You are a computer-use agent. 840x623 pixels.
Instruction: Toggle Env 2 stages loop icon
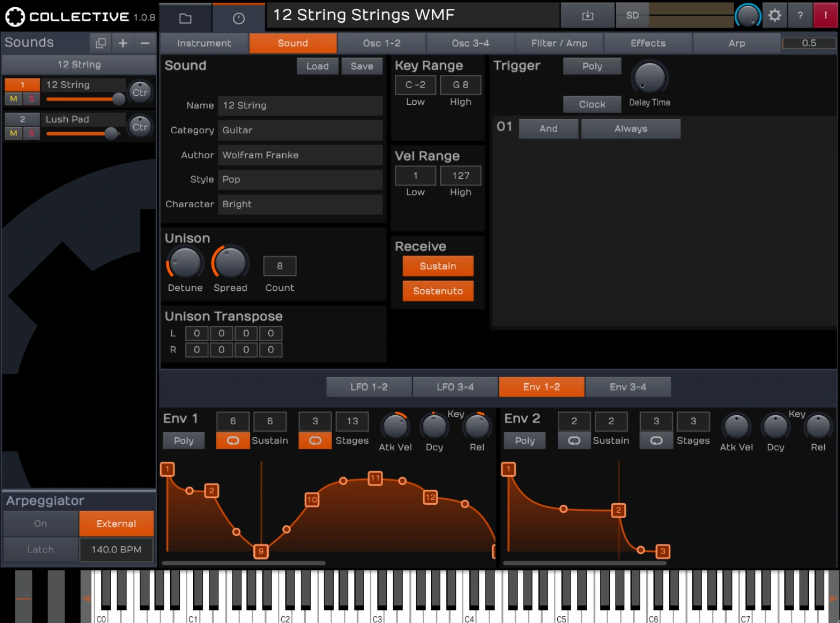click(x=656, y=440)
